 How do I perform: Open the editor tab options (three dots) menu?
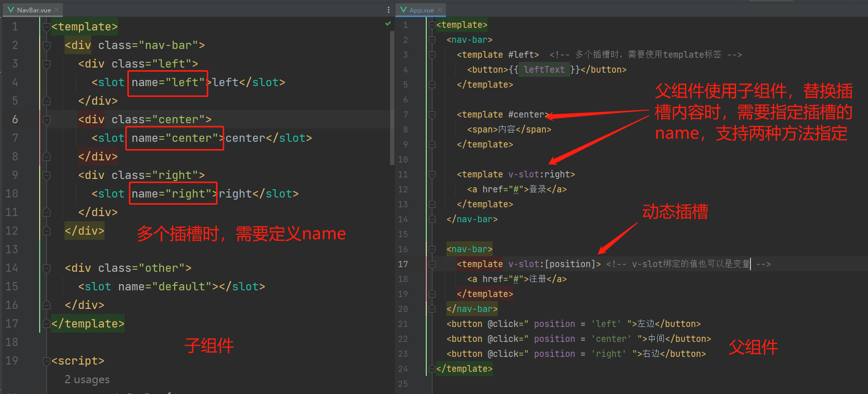[389, 10]
